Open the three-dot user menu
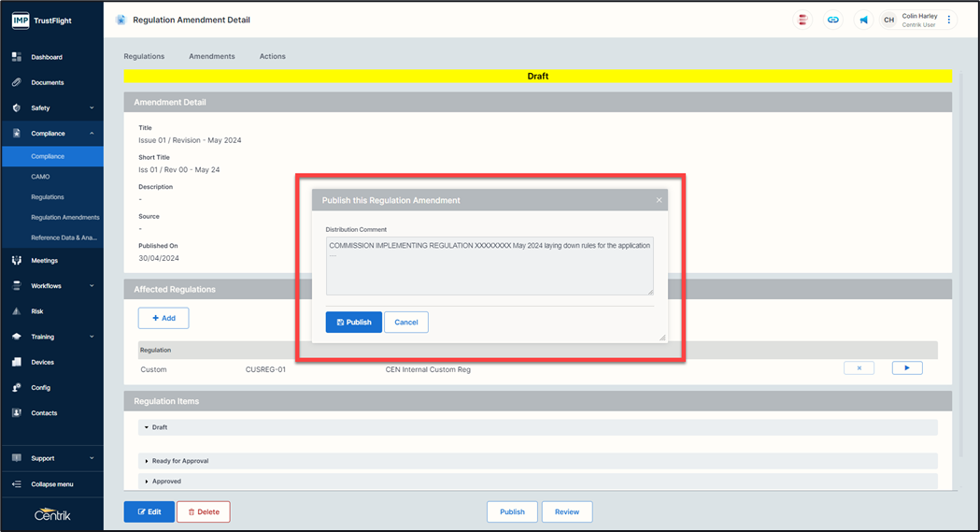Viewport: 980px width, 532px height. click(949, 20)
